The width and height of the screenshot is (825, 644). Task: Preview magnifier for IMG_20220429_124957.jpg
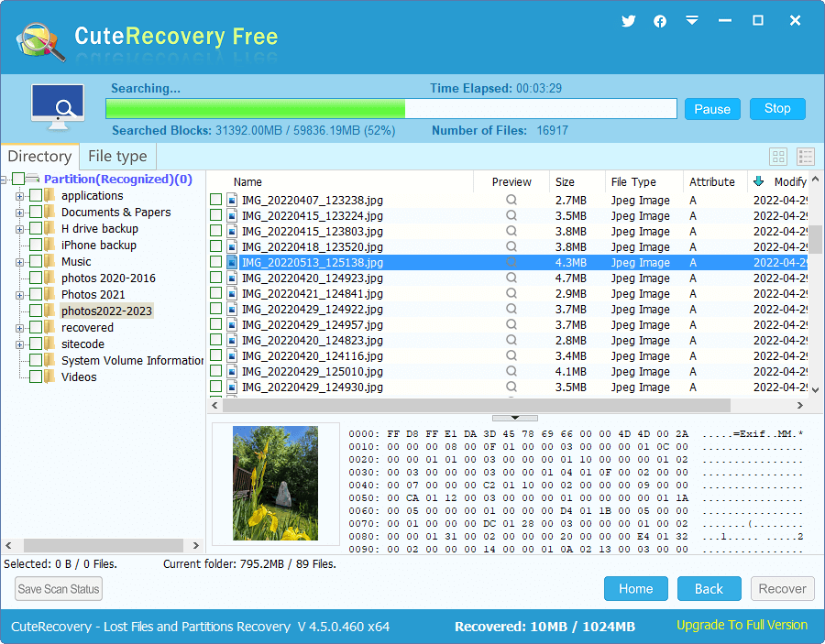[x=511, y=324]
